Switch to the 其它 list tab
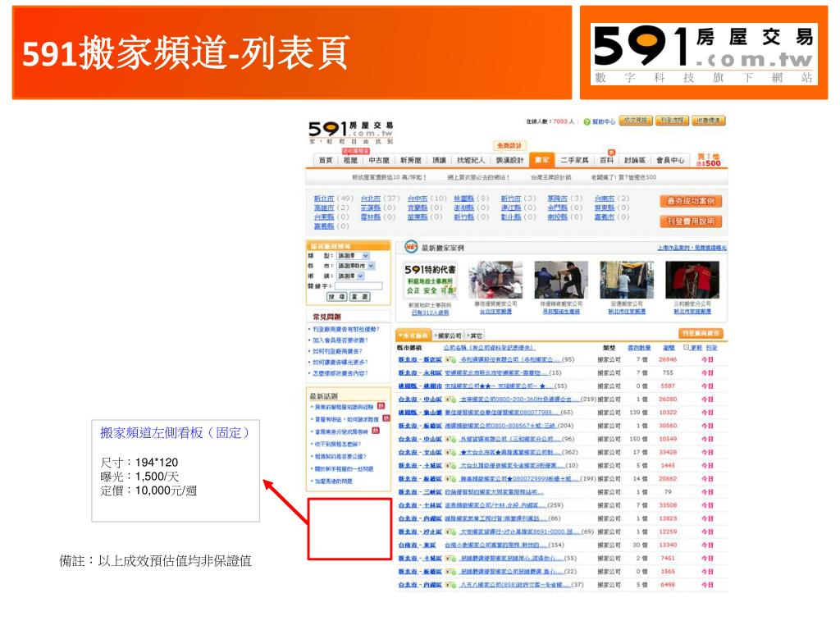The image size is (840, 630). pyautogui.click(x=475, y=336)
